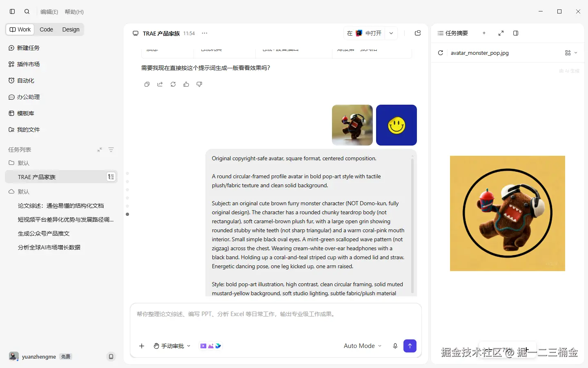This screenshot has height=368, width=588.
Task: Open 模板库 template library
Action: 22,113
